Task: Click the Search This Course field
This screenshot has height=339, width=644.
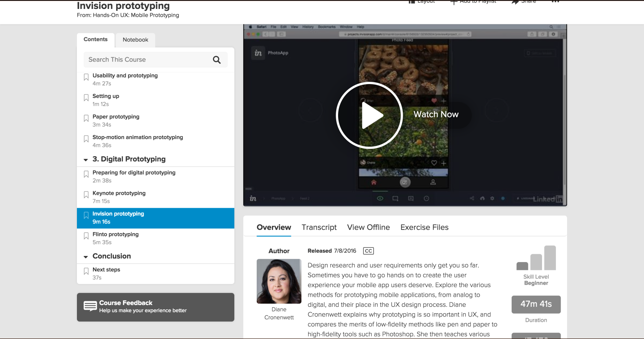Action: click(156, 60)
